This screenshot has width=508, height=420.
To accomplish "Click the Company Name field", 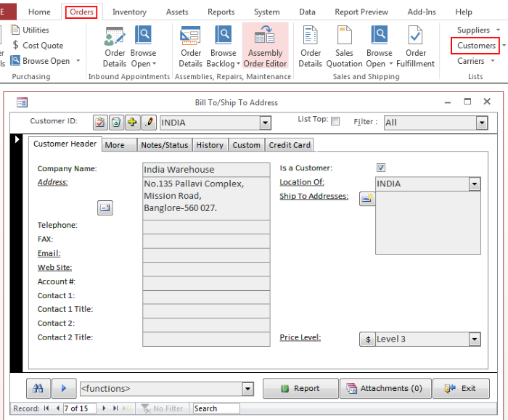I will tap(206, 170).
